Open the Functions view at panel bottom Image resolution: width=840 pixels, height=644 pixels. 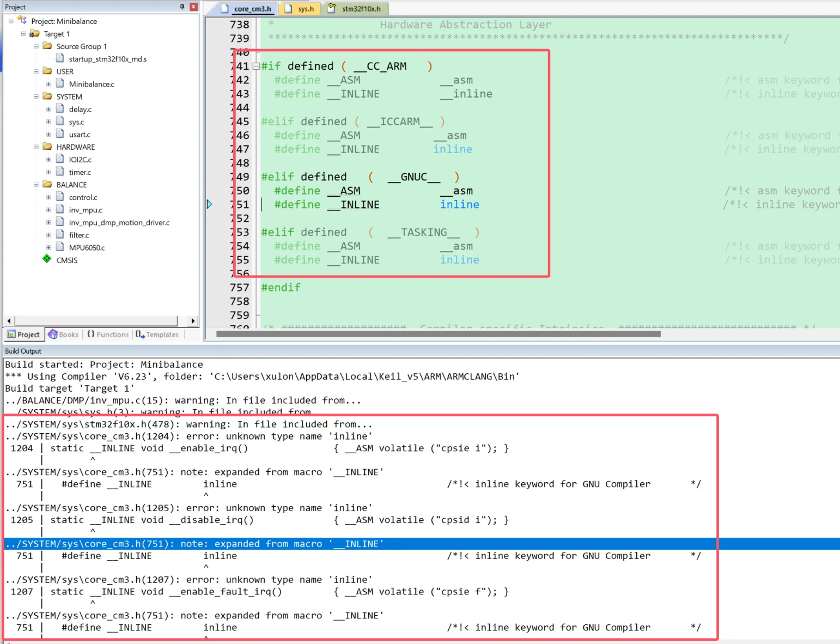click(107, 334)
